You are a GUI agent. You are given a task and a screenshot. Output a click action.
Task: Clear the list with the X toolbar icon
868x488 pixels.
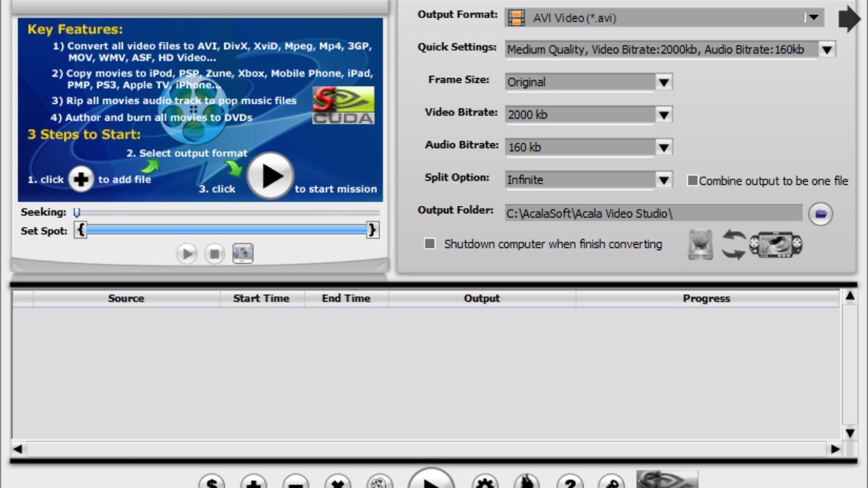337,481
